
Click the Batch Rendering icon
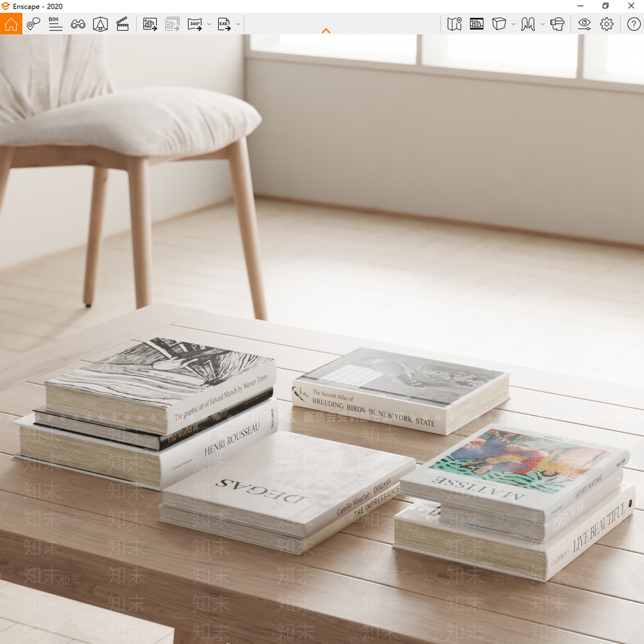(x=172, y=24)
